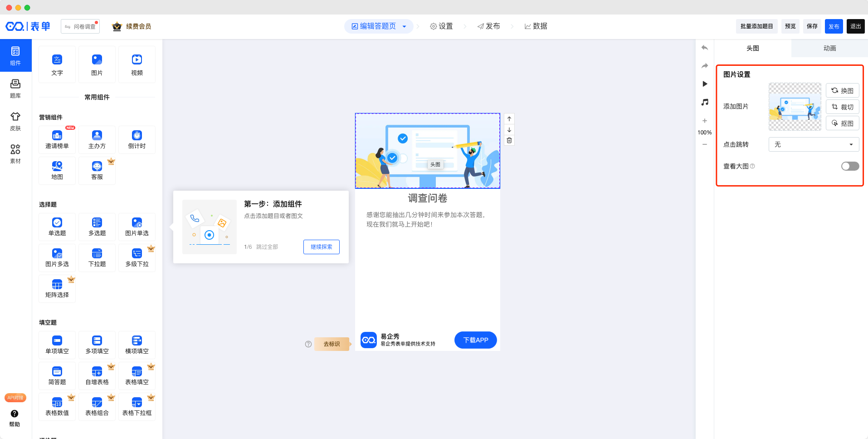Click the 批量添加题目 button
This screenshot has width=868, height=439.
click(757, 26)
